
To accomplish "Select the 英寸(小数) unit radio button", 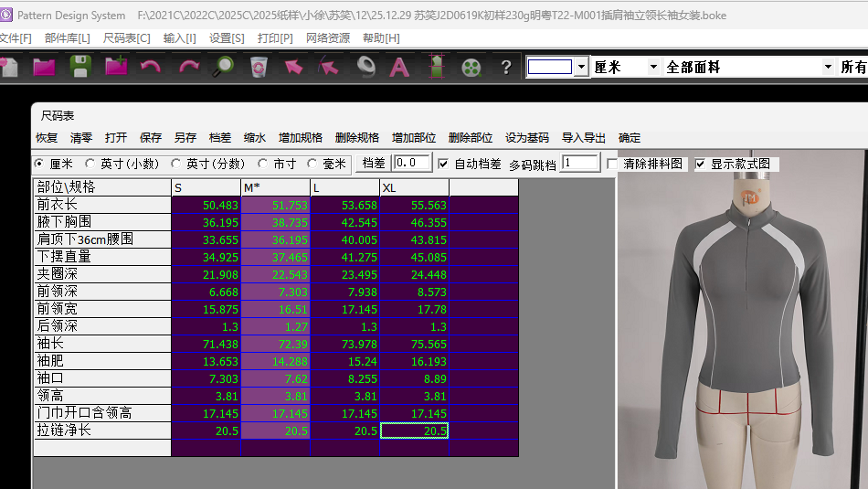I will [90, 164].
